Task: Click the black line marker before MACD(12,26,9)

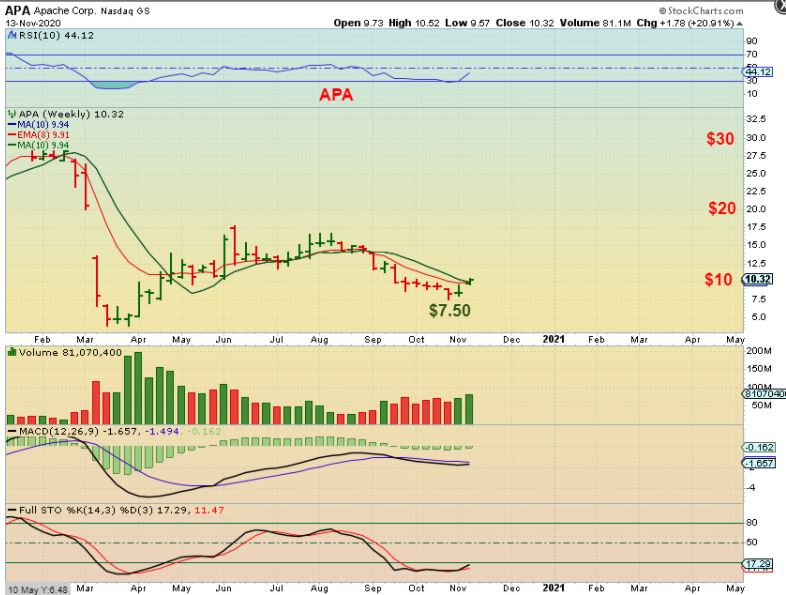Action: point(12,432)
